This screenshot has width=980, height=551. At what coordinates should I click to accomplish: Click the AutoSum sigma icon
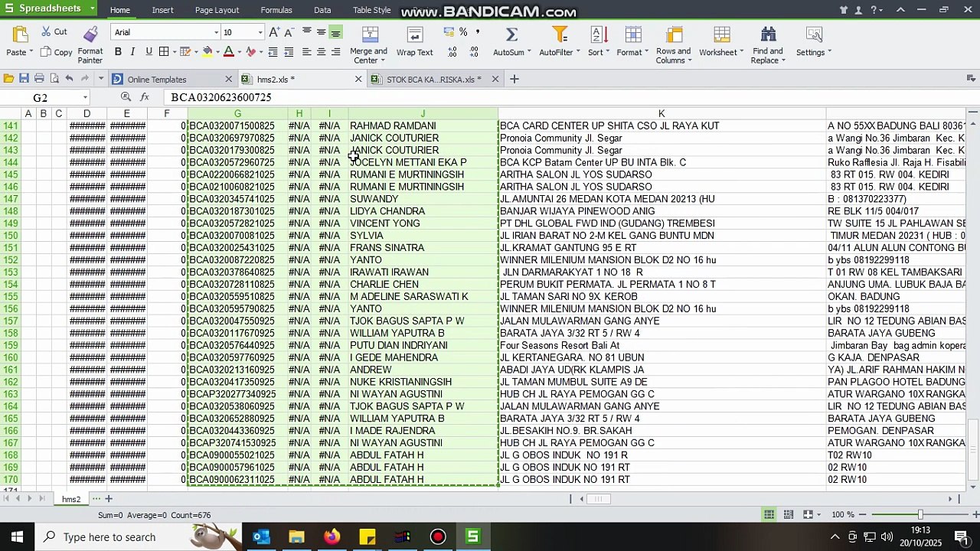(511, 34)
